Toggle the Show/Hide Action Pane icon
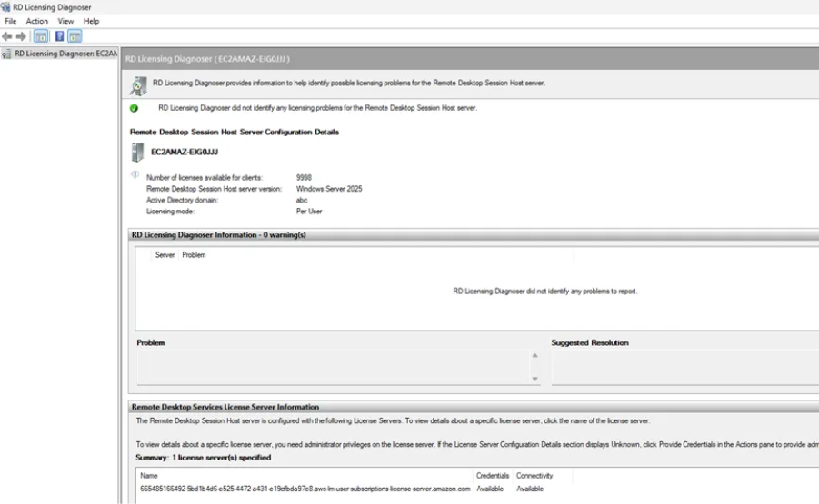Image resolution: width=819 pixels, height=504 pixels. [x=75, y=36]
